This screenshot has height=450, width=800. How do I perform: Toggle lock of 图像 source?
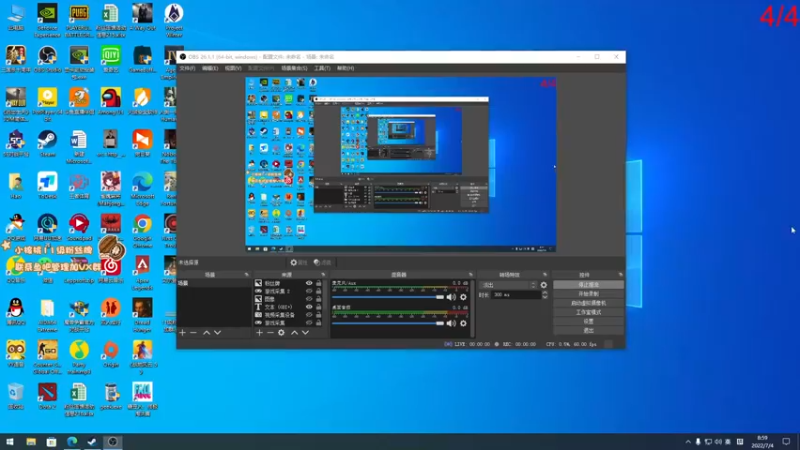(318, 299)
